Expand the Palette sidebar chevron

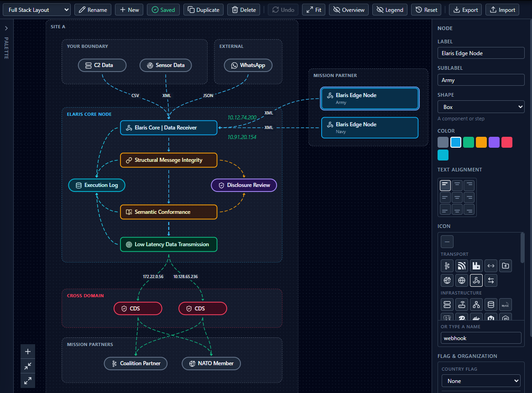pyautogui.click(x=6, y=28)
